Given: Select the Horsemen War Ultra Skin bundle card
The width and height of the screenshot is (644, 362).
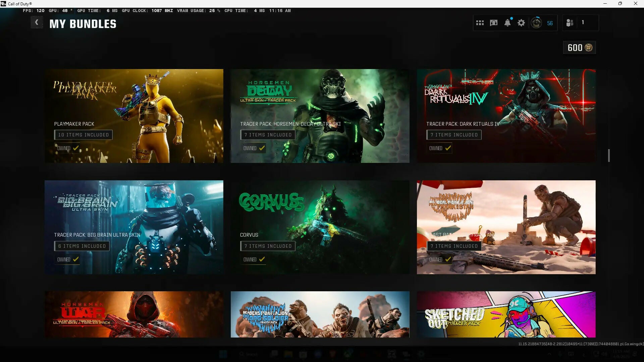Looking at the screenshot, I should pyautogui.click(x=134, y=314).
